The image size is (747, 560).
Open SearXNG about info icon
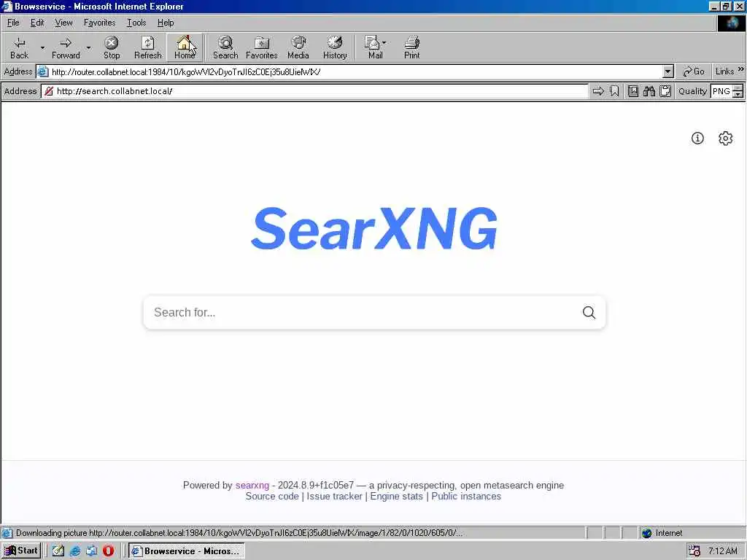pos(697,138)
